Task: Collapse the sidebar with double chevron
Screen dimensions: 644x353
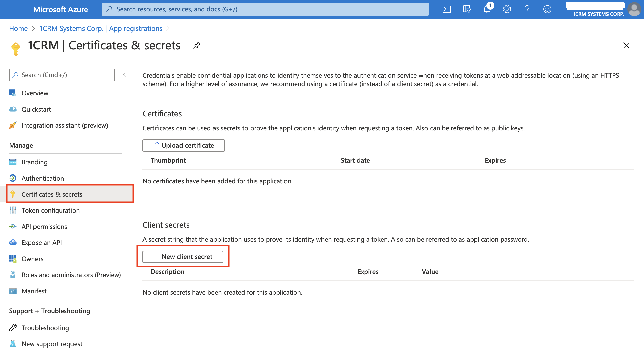Action: point(124,75)
